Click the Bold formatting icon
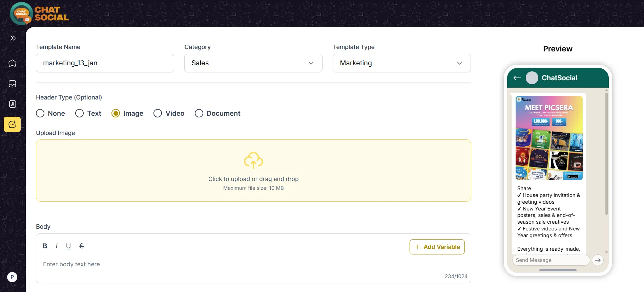Image resolution: width=644 pixels, height=292 pixels. 45,246
